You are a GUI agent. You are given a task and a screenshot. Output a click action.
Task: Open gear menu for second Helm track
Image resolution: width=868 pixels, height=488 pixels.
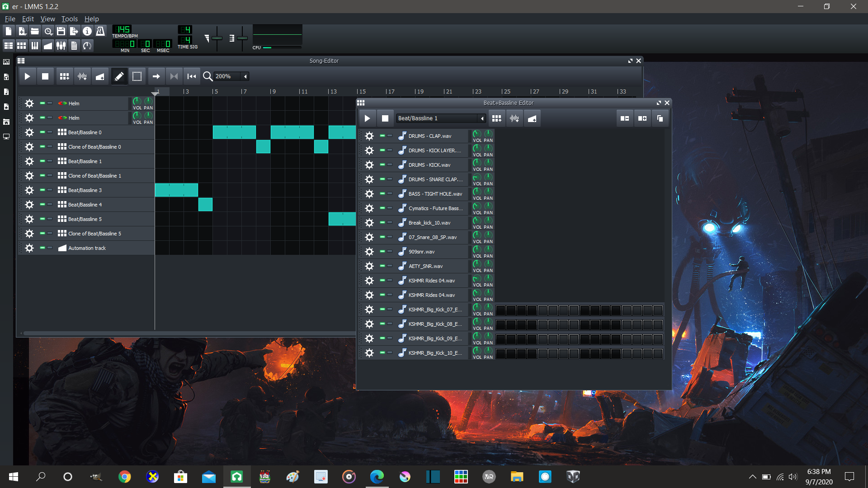coord(29,118)
